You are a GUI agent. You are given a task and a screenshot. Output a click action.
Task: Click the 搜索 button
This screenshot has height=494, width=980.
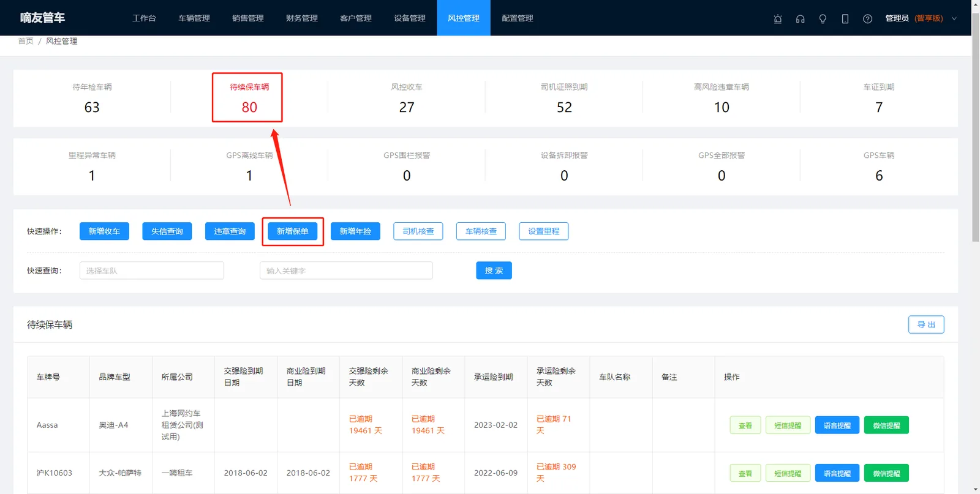(x=494, y=271)
